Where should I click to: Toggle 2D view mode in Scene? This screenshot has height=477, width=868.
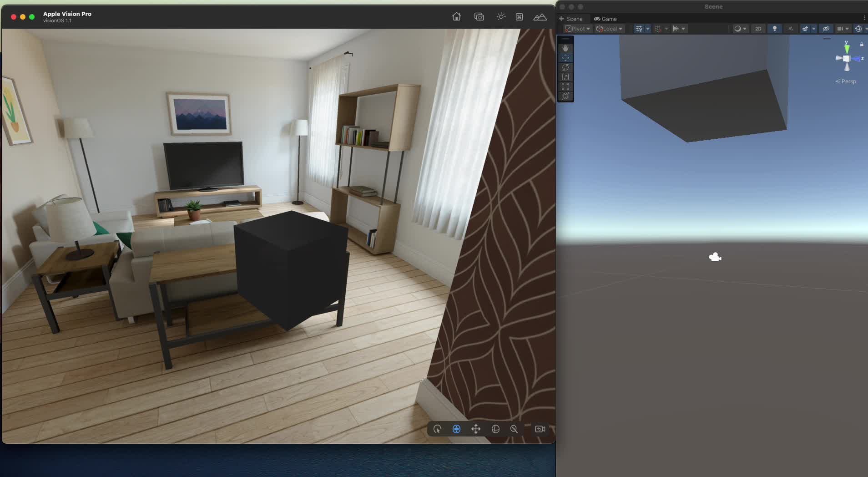tap(758, 29)
